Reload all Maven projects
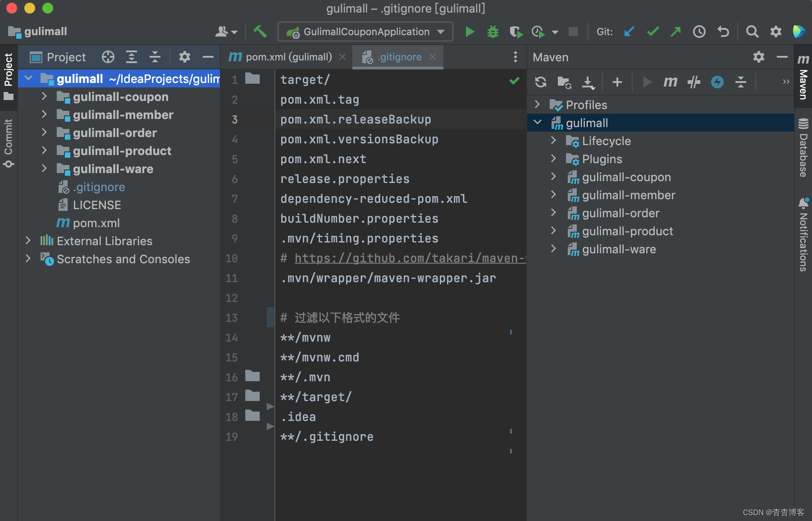Image resolution: width=812 pixels, height=521 pixels. (x=541, y=82)
